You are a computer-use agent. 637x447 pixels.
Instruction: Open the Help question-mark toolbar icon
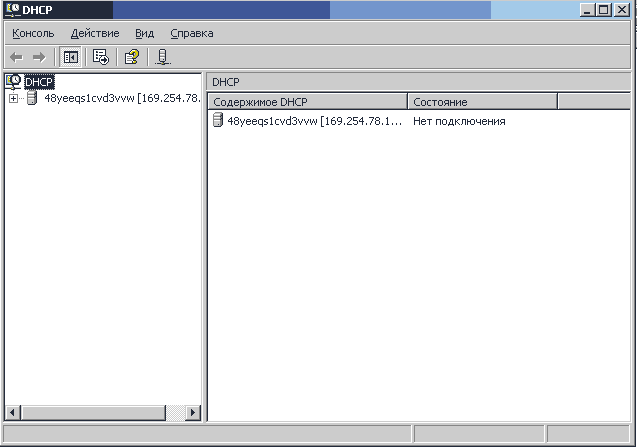[132, 57]
